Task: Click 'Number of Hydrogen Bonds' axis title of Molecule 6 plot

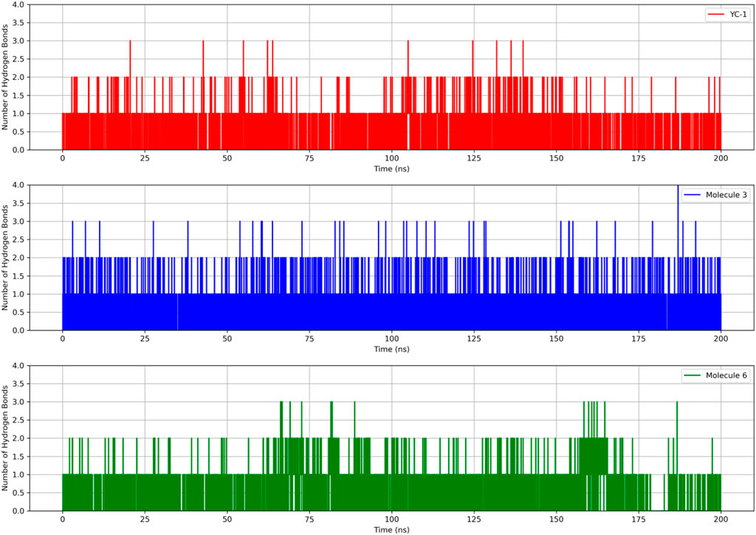Action: (x=5, y=438)
